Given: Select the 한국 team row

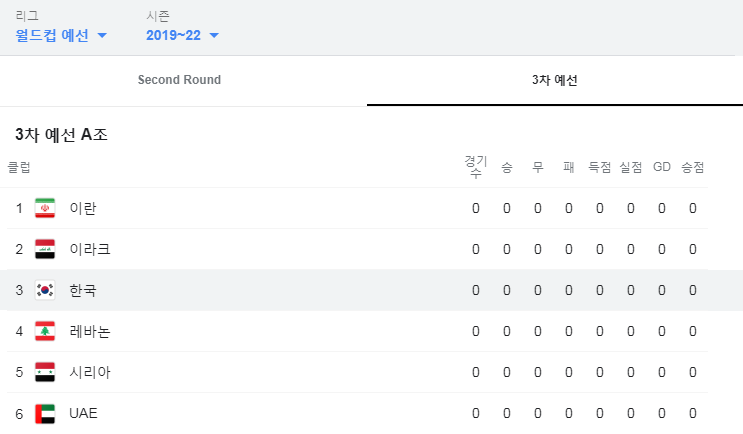Looking at the screenshot, I should (372, 290).
